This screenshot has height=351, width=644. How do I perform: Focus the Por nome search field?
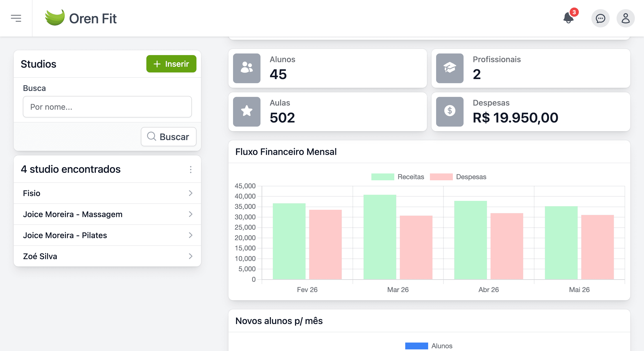(107, 107)
